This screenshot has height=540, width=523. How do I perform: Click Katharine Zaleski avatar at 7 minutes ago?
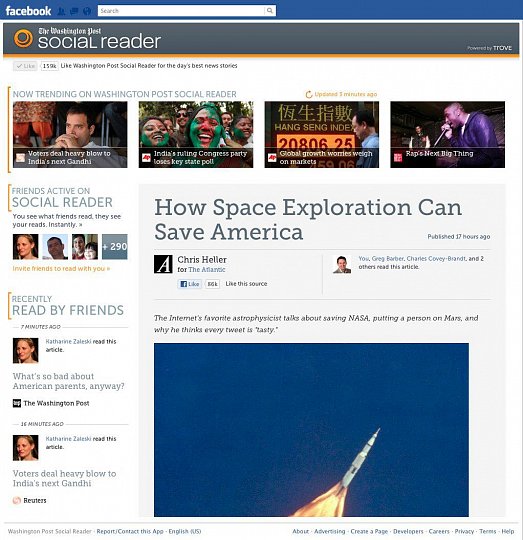25,351
